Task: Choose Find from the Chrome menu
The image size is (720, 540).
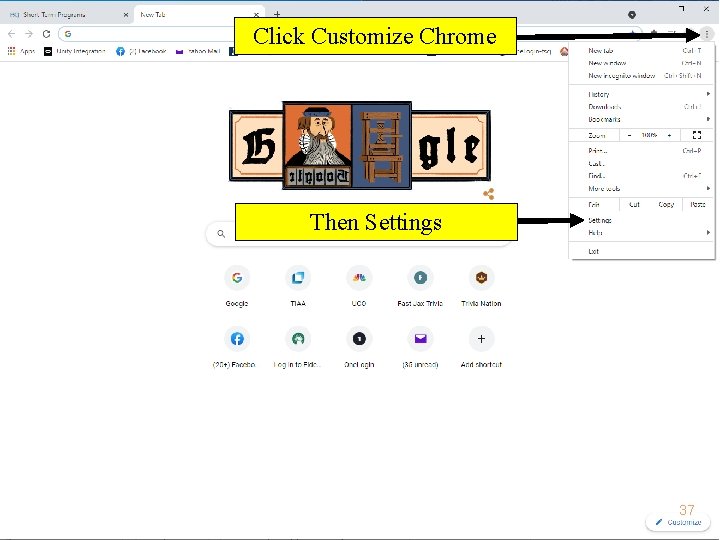Action: 642,176
